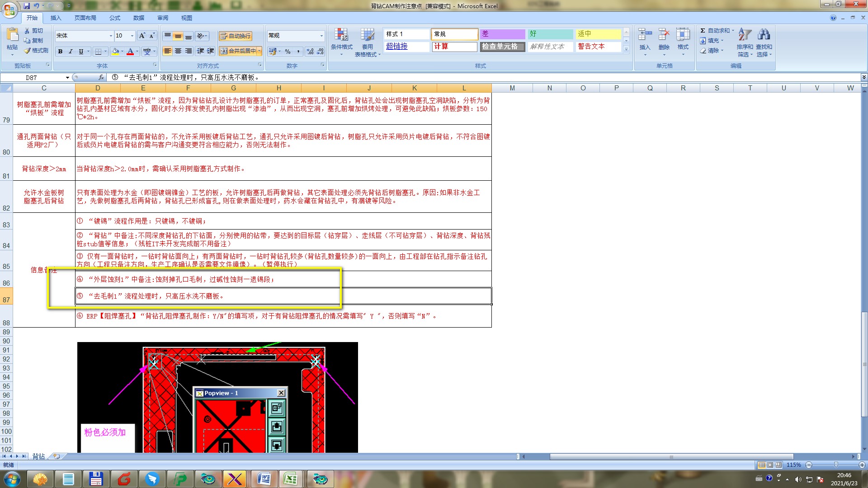Increase font size with grow-font icon

[142, 36]
